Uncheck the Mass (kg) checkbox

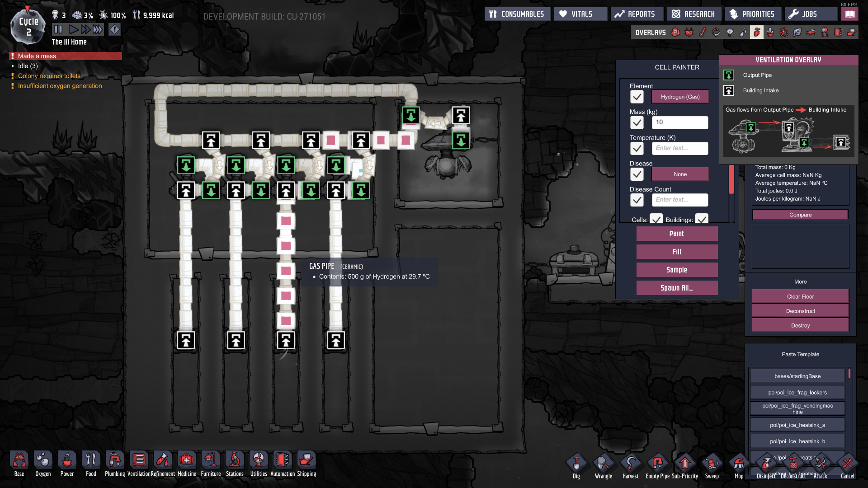(637, 122)
